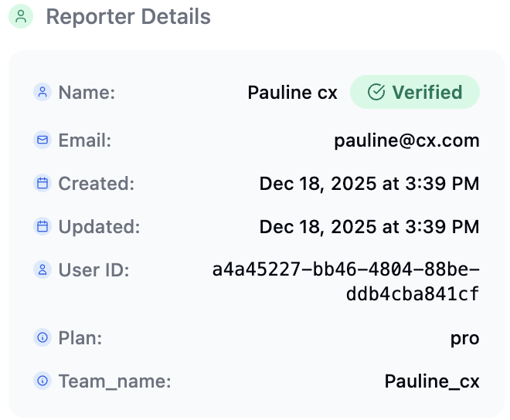This screenshot has height=420, width=510.
Task: Click the Reporter Details heading
Action: (128, 16)
